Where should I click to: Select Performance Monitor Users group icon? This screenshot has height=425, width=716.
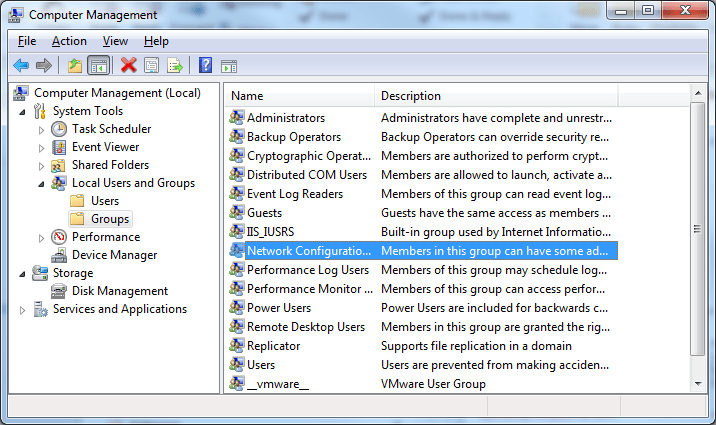coord(237,289)
